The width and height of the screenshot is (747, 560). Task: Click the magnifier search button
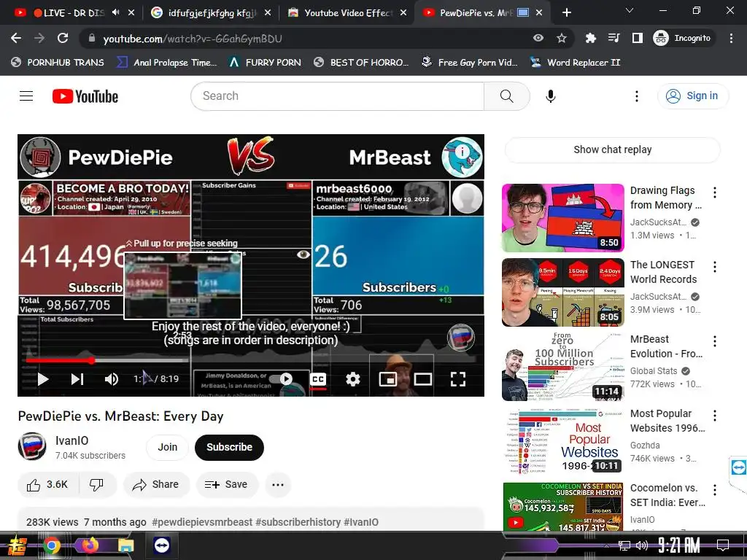click(x=506, y=96)
